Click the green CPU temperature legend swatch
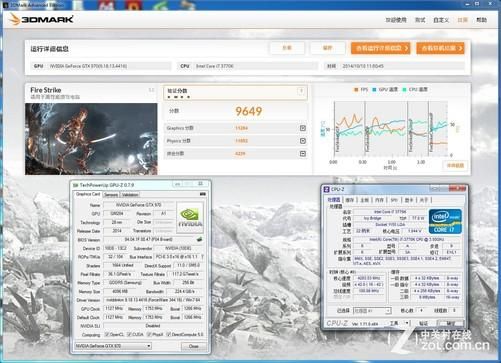501x363 pixels. 405,89
